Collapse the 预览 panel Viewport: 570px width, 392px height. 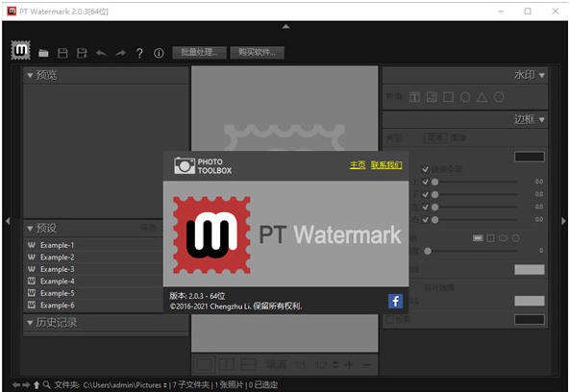(x=30, y=75)
